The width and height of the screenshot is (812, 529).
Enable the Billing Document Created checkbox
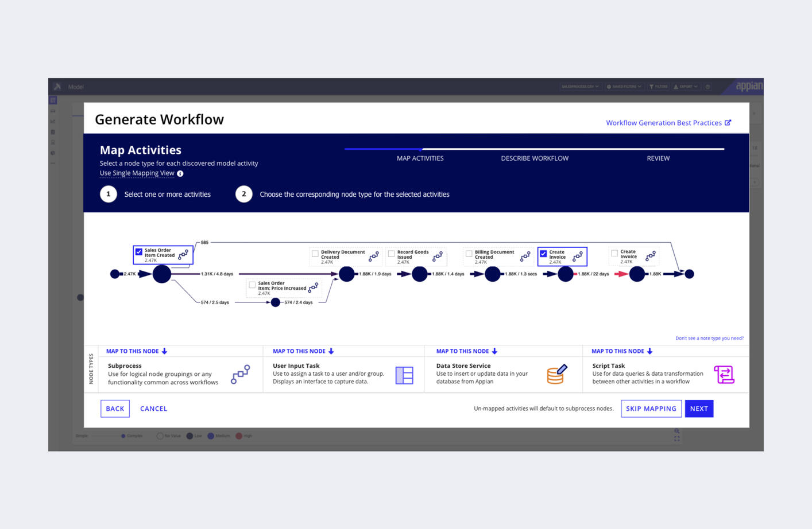pos(468,254)
